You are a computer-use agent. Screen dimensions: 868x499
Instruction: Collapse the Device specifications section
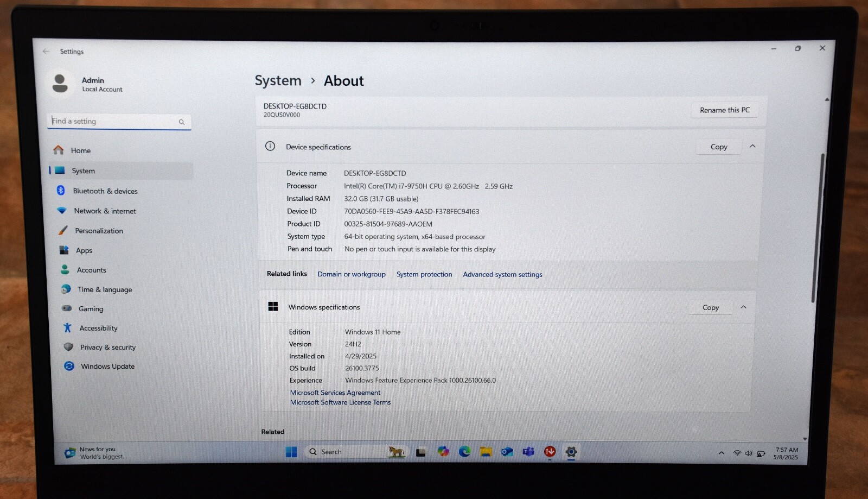click(752, 146)
